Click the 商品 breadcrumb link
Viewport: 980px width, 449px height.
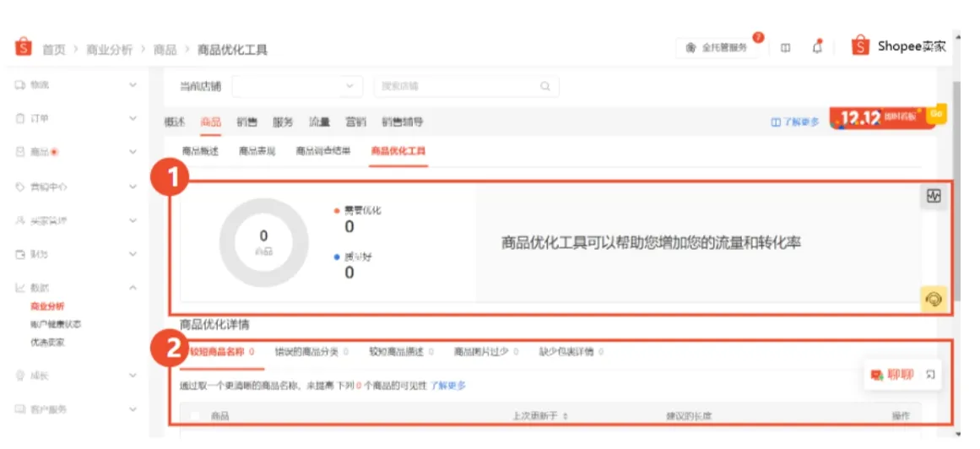click(165, 50)
